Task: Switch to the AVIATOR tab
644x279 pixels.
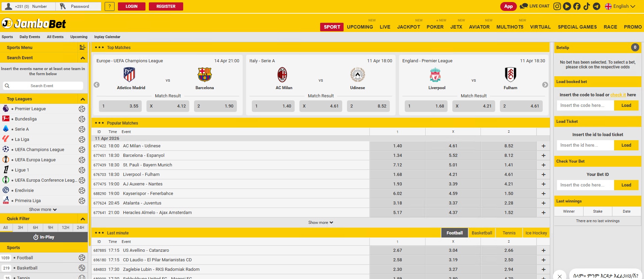Action: 479,27
